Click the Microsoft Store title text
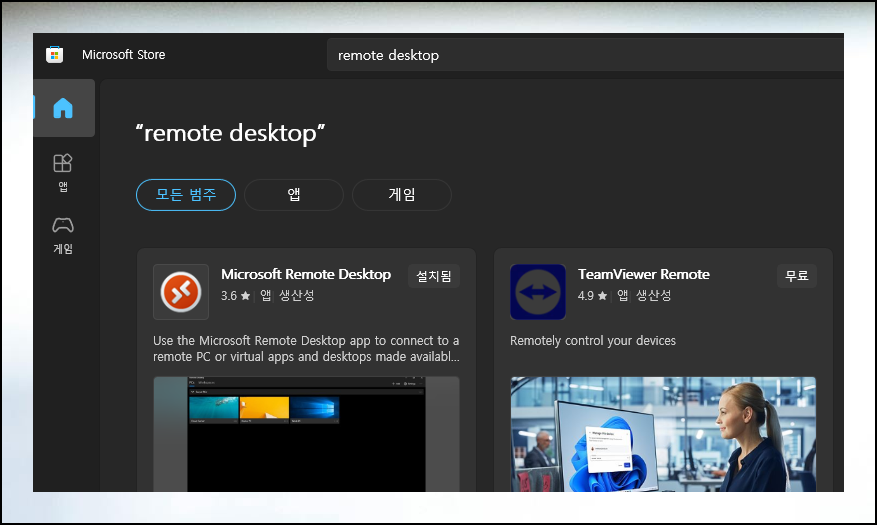Image resolution: width=877 pixels, height=525 pixels. coord(124,55)
